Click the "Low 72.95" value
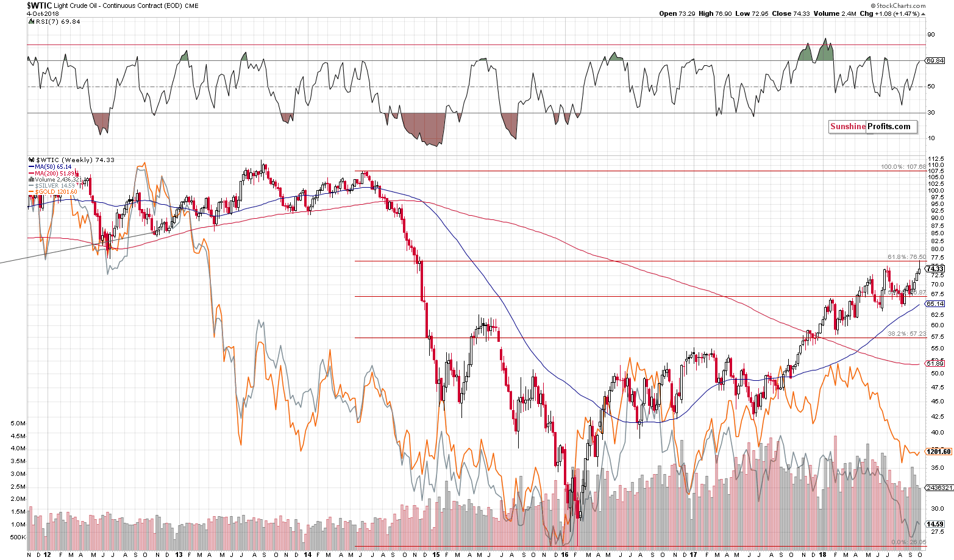Image resolution: width=954 pixels, height=560 pixels. [753, 13]
